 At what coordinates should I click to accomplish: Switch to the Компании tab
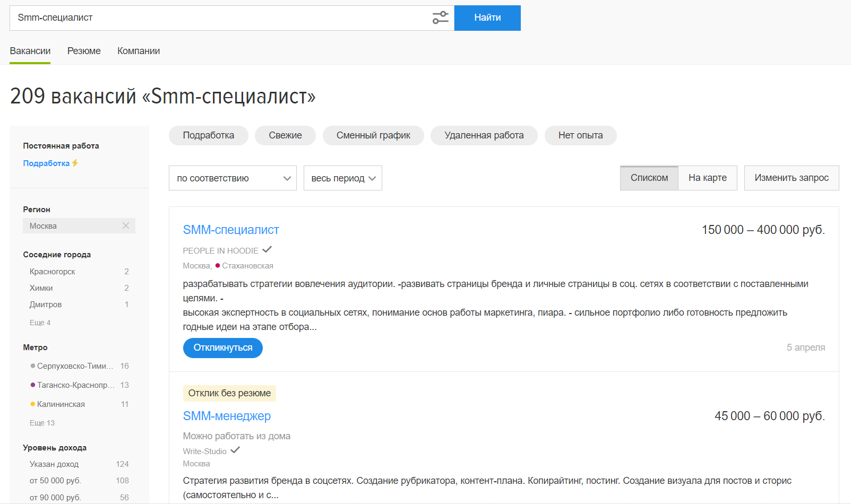point(139,51)
